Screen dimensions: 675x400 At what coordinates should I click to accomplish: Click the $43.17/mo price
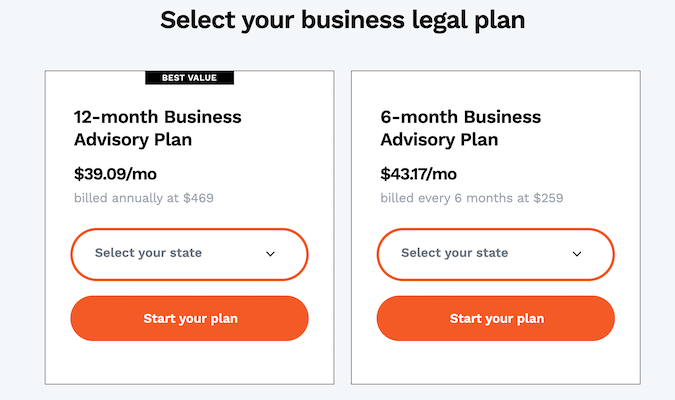418,174
